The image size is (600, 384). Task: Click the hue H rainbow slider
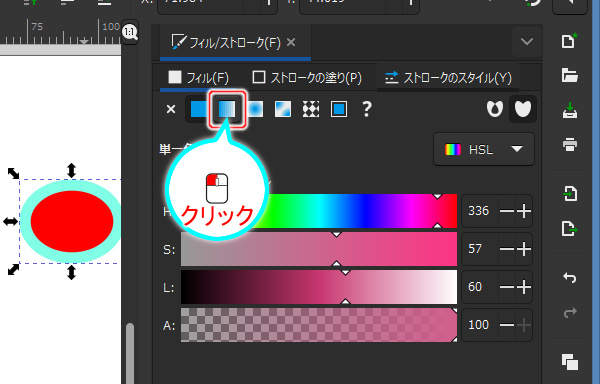(319, 211)
